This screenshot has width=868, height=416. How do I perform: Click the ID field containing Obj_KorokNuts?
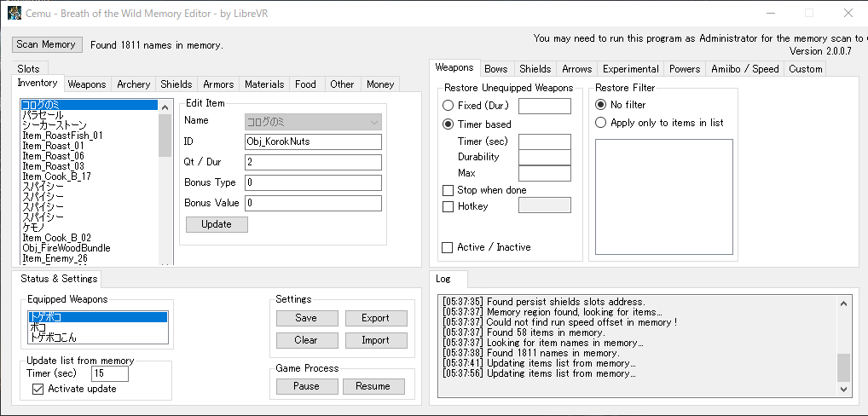(x=313, y=142)
